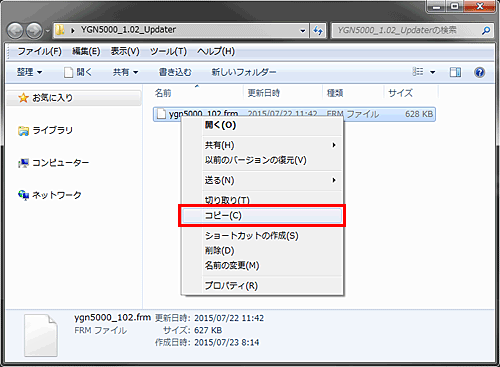This screenshot has width=500, height=367.
Task: Open the ファイル(F) menu
Action: [x=39, y=51]
